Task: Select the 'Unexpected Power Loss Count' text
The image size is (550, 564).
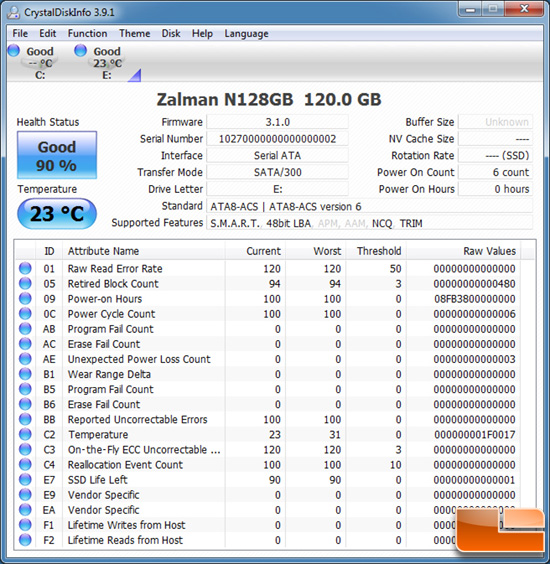Action: [139, 359]
